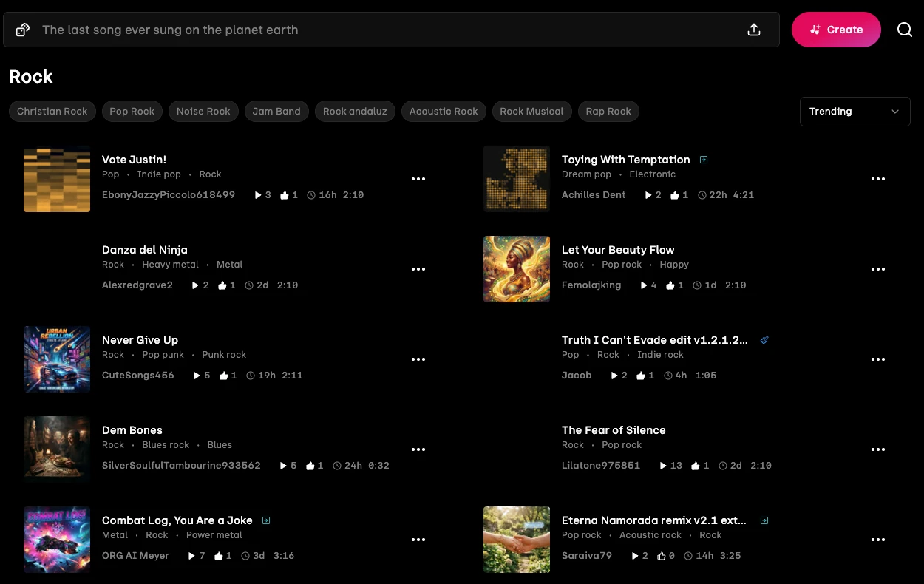Click Happy tag under Let Your Beauty Flow
This screenshot has height=584, width=924.
pyautogui.click(x=674, y=265)
